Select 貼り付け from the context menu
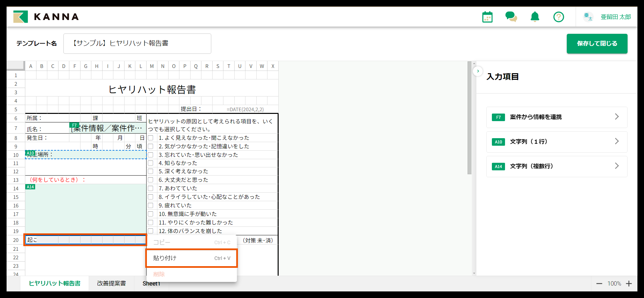The height and width of the screenshot is (298, 644). coord(192,258)
